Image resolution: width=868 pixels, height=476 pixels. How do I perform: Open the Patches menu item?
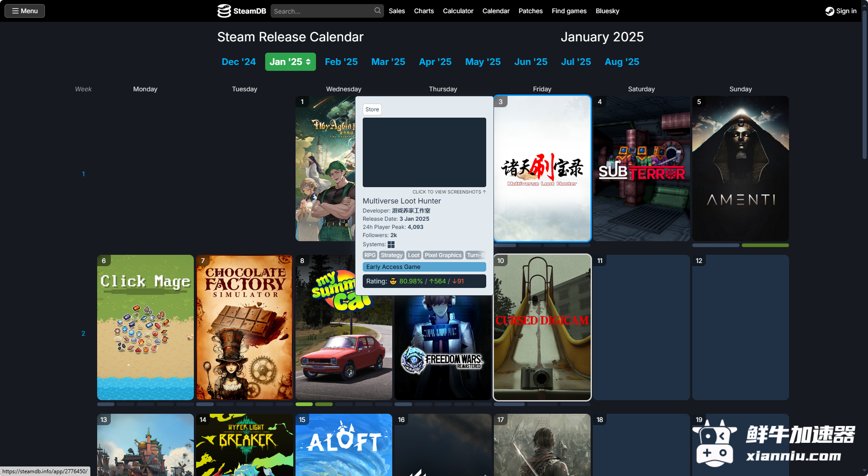point(531,11)
